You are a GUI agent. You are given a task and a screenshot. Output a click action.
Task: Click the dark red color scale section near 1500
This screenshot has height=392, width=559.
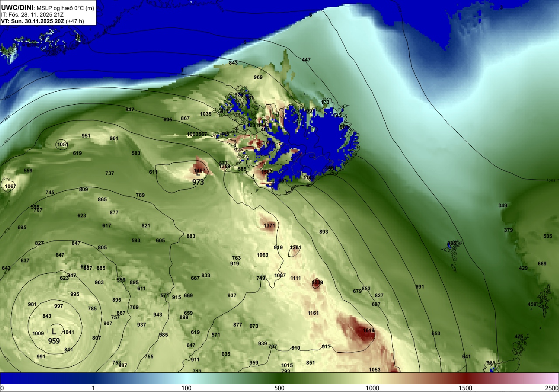[x=466, y=378]
